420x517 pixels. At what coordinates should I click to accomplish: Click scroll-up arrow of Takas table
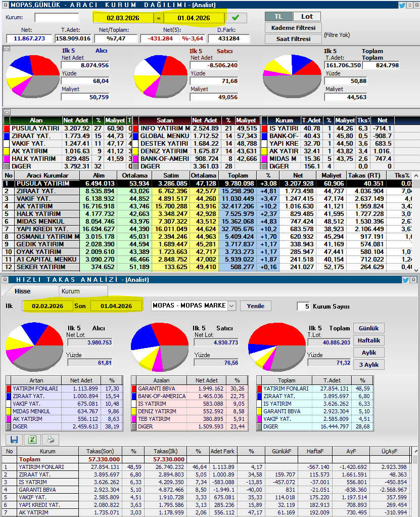pyautogui.click(x=416, y=451)
